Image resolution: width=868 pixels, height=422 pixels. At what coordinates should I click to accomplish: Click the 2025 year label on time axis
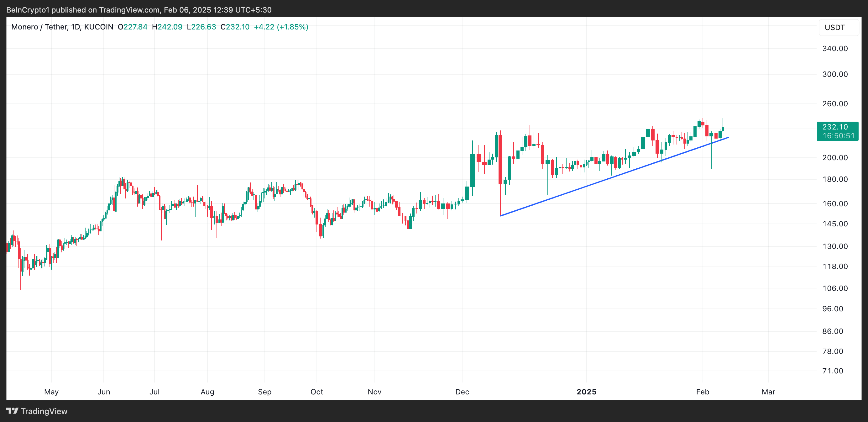tap(586, 392)
